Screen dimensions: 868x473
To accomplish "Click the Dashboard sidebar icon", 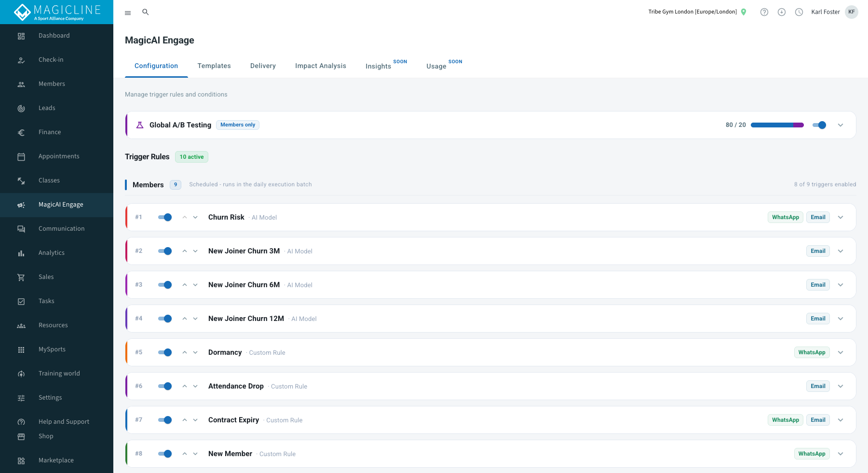I will click(21, 36).
